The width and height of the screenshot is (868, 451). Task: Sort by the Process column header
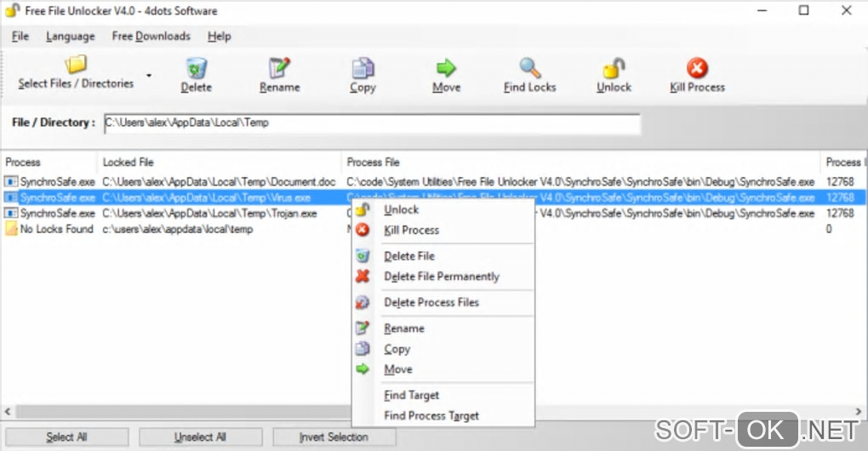[x=49, y=163]
